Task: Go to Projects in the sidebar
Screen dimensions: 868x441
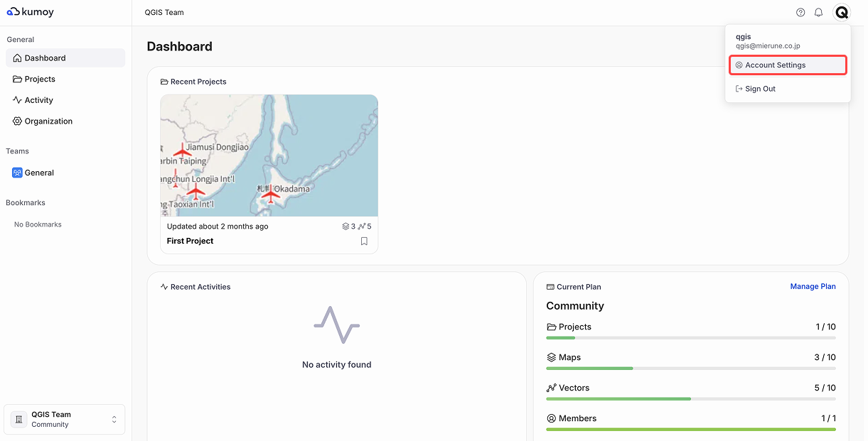Action: point(65,79)
